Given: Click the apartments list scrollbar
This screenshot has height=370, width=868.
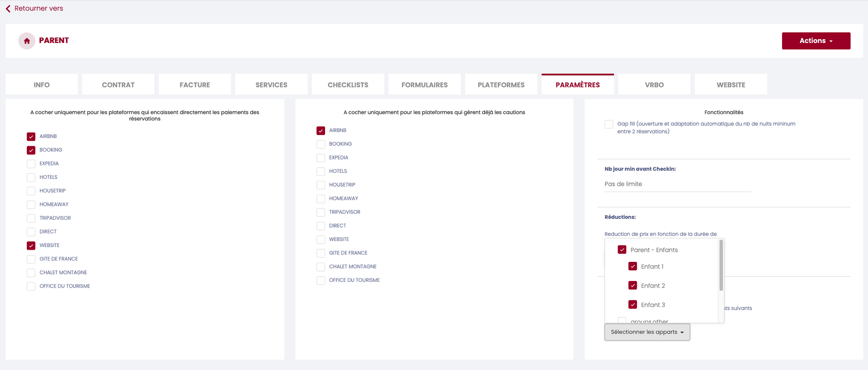Looking at the screenshot, I should tap(721, 265).
